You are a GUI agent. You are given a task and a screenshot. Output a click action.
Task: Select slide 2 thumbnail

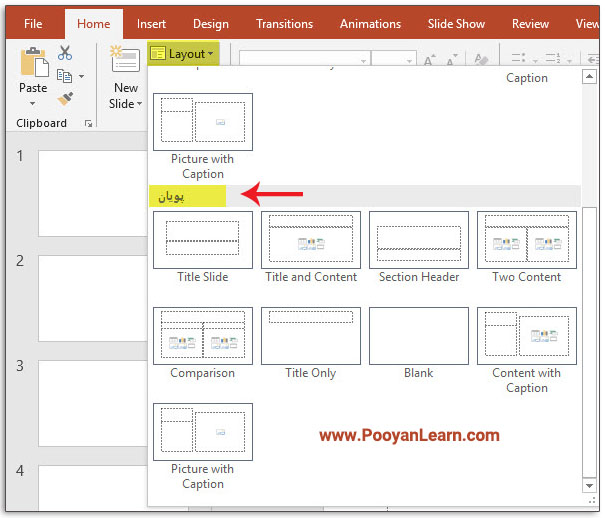pyautogui.click(x=93, y=298)
